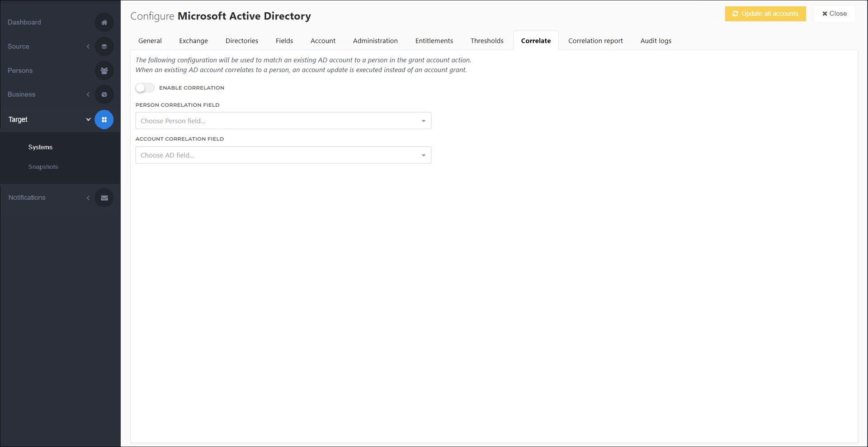The width and height of the screenshot is (868, 447).
Task: Open the Choose Person field dropdown
Action: 283,121
